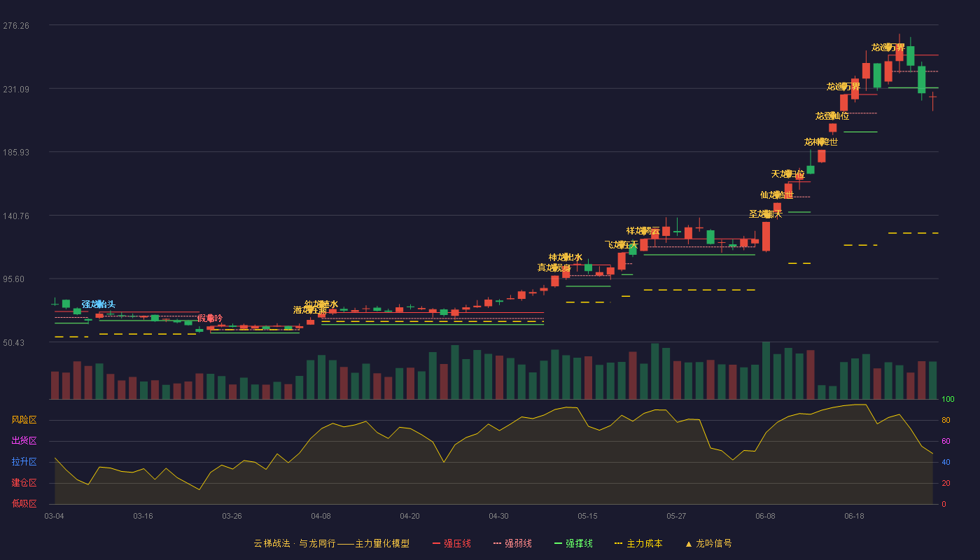Toggle the 强压线 legend series
Screen dimensions: 980x560
(451, 543)
